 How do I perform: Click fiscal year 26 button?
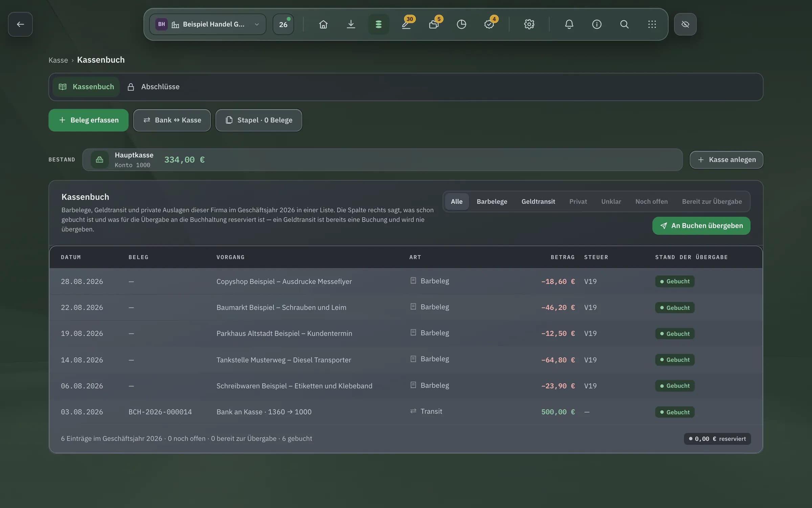pos(283,24)
